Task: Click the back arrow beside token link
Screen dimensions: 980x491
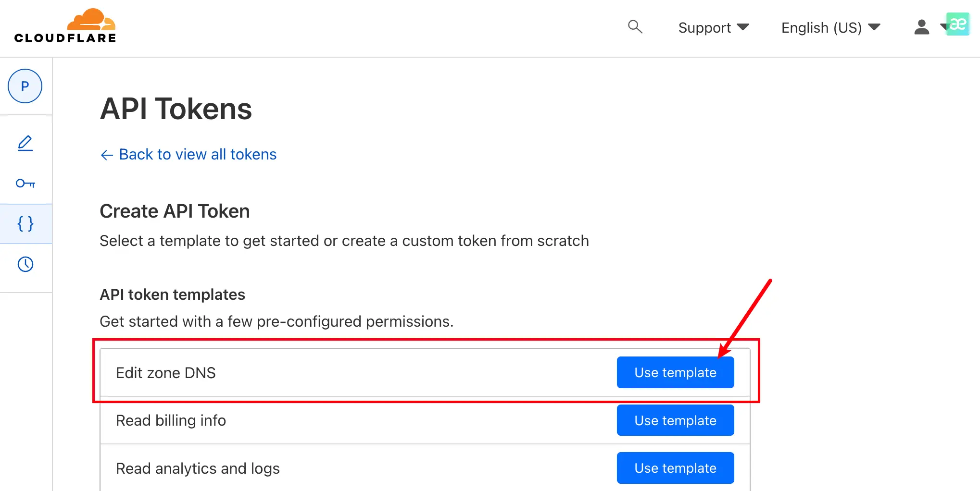Action: click(107, 155)
